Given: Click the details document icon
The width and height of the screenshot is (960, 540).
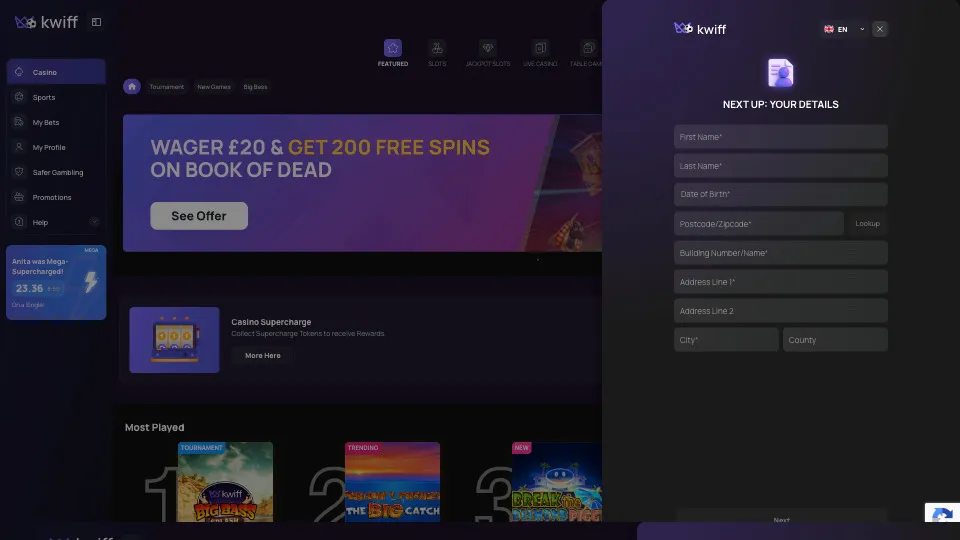Looking at the screenshot, I should tap(781, 73).
